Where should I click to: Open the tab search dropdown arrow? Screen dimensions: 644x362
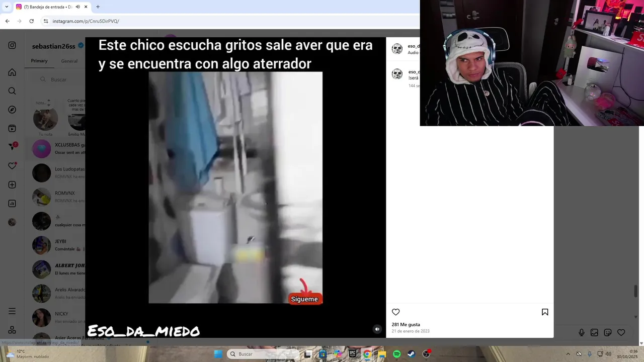pyautogui.click(x=7, y=7)
